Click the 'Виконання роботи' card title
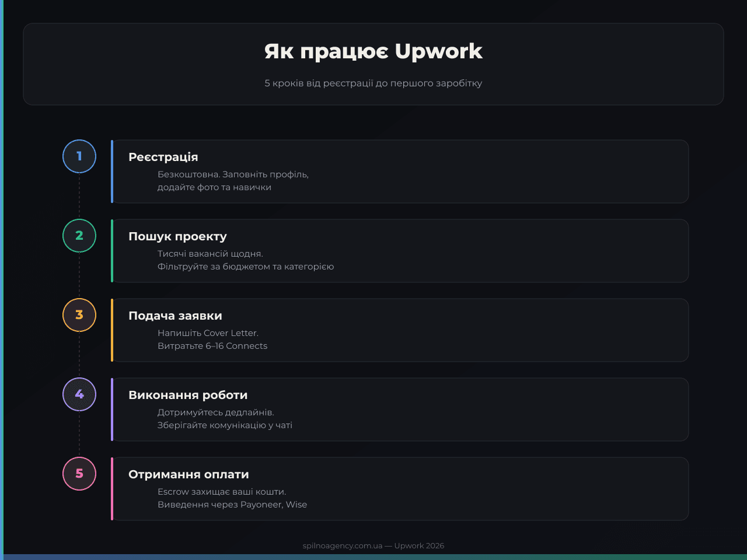 coord(188,395)
